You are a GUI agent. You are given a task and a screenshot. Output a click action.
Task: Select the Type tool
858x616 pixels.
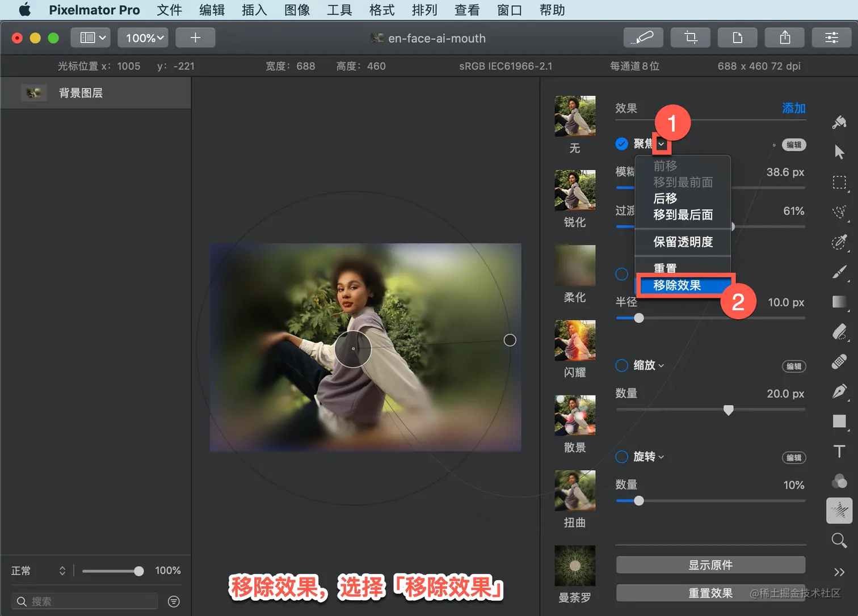[839, 451]
